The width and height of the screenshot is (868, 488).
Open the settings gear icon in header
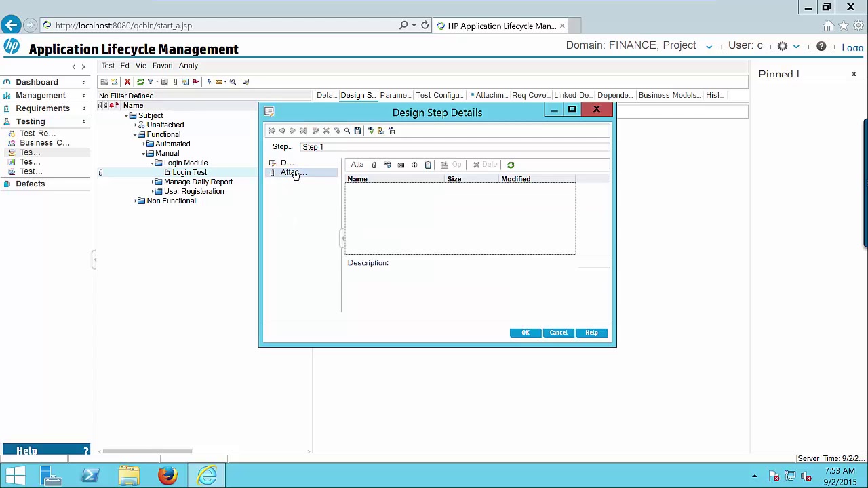coord(783,46)
